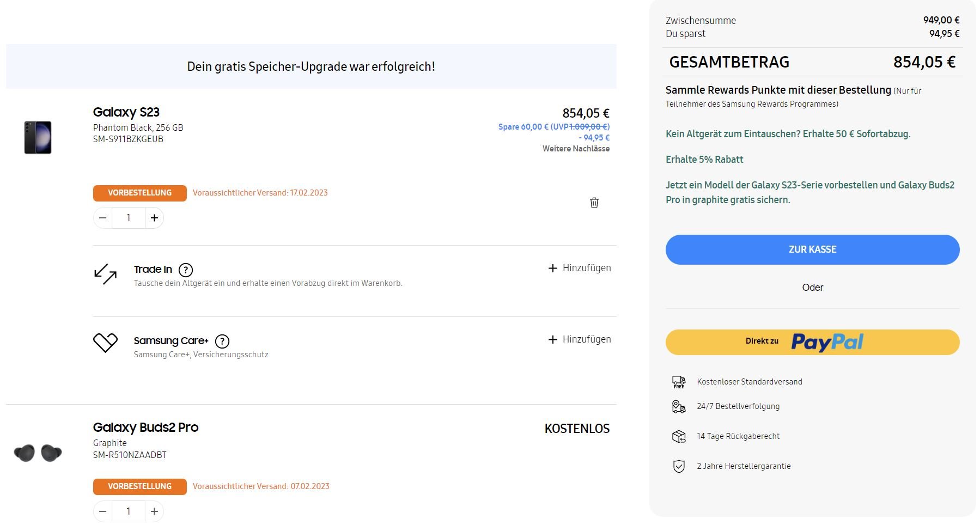Open the Galaxy Buds2 Pro thumbnail
The image size is (980, 525).
click(x=38, y=453)
